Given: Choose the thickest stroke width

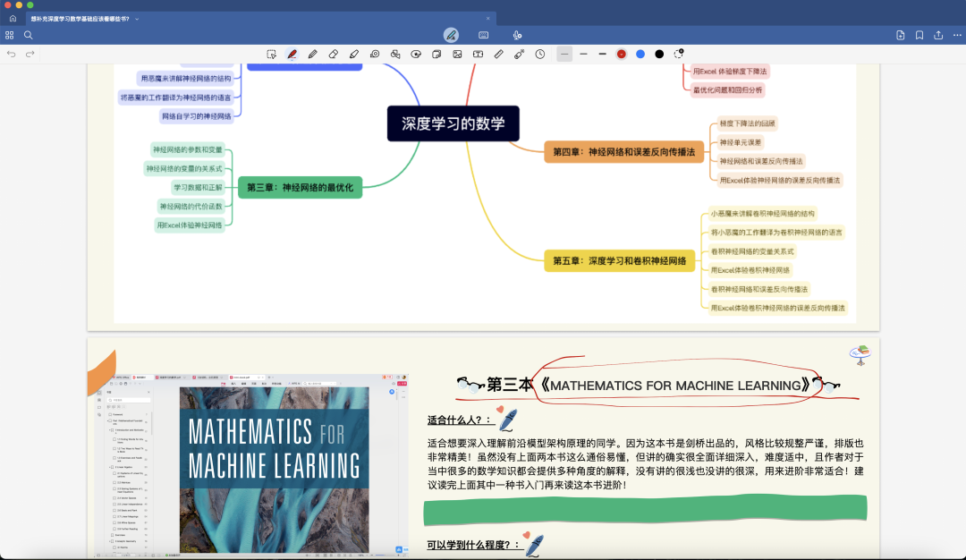Looking at the screenshot, I should (603, 55).
